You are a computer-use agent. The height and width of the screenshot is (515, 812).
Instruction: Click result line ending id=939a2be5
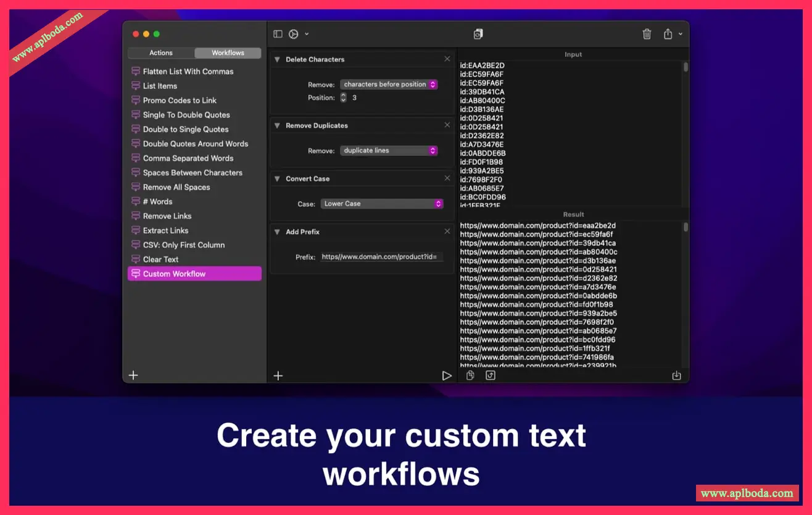538,314
